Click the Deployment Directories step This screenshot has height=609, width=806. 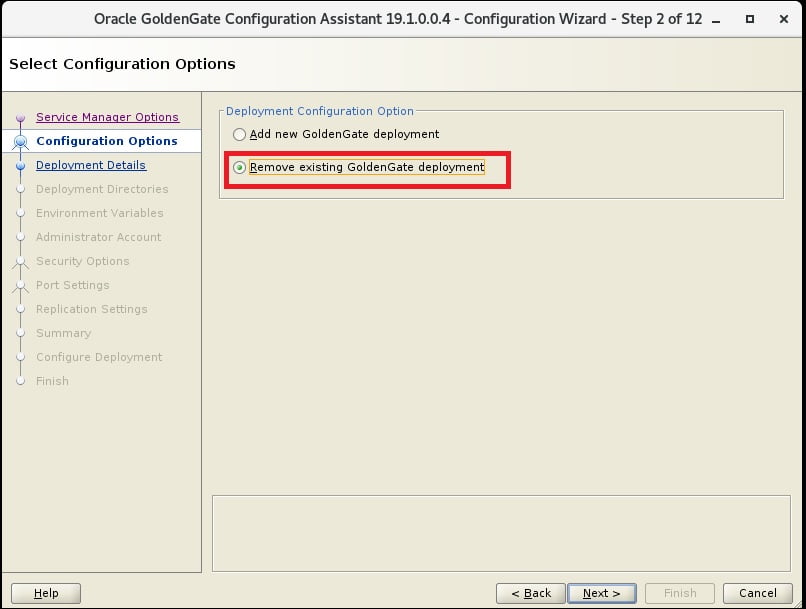(102, 189)
